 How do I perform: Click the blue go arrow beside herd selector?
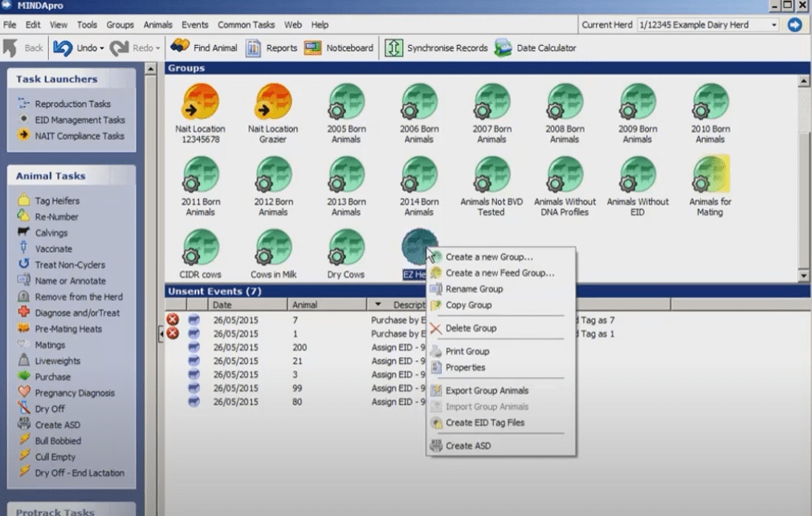(794, 24)
